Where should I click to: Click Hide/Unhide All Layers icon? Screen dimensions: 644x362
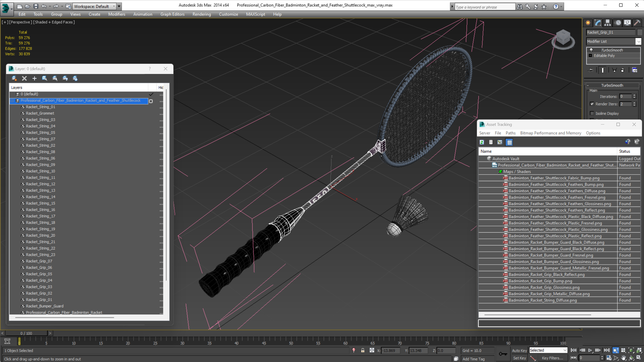[65, 78]
